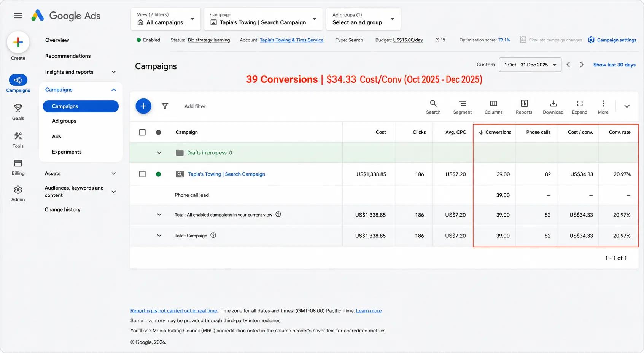Expand Total: All enabled campaigns row

pos(159,215)
